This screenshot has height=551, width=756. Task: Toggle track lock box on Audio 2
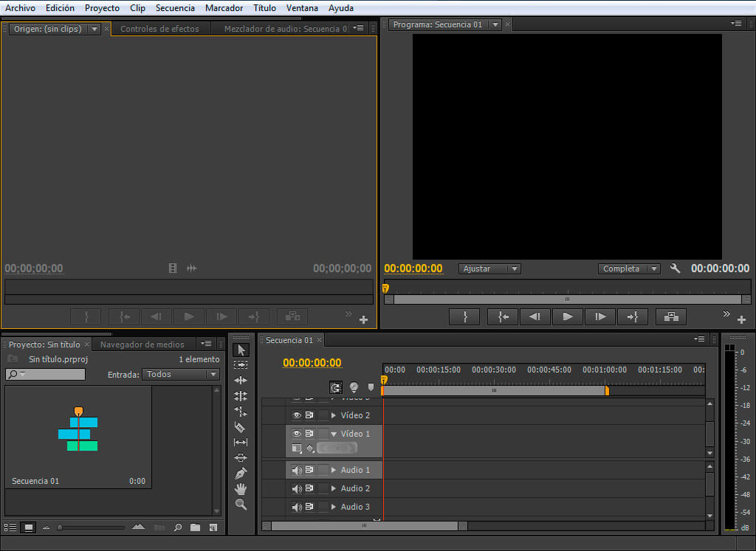pos(323,488)
